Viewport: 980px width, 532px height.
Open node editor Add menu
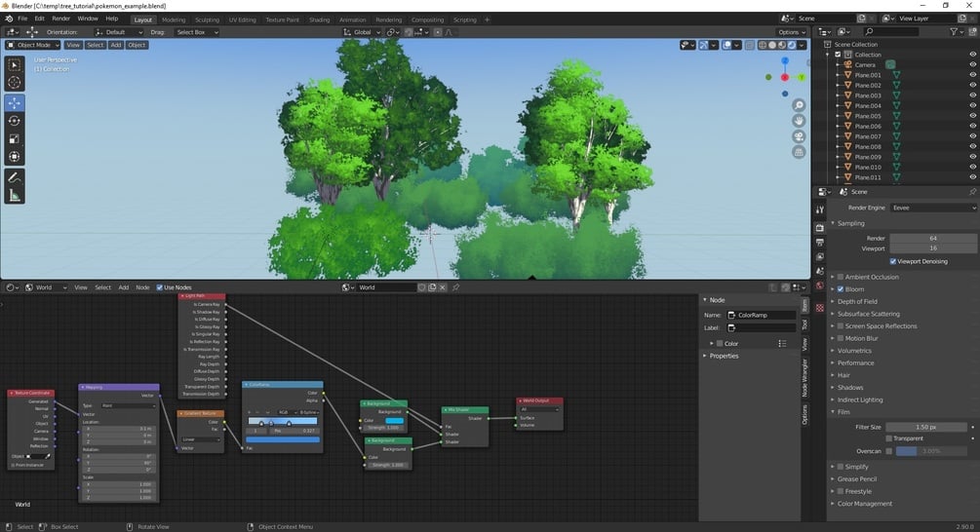point(123,287)
